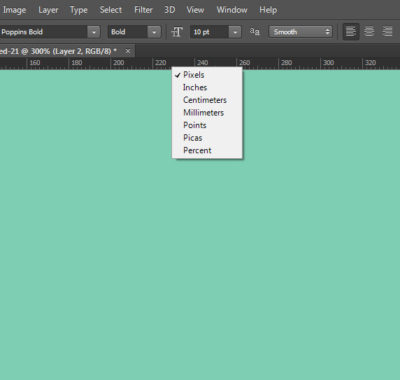Image resolution: width=400 pixels, height=380 pixels.
Task: Expand the font style dropdown arrow
Action: point(154,32)
